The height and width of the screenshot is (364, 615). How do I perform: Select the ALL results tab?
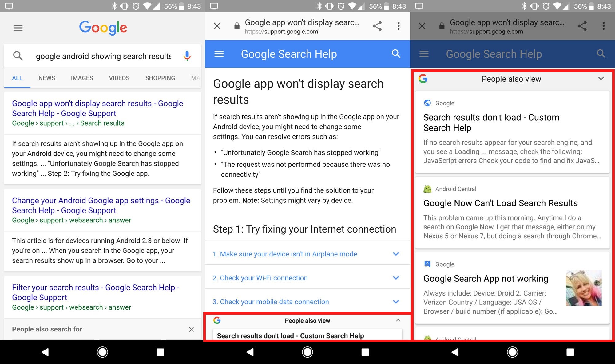coord(17,78)
